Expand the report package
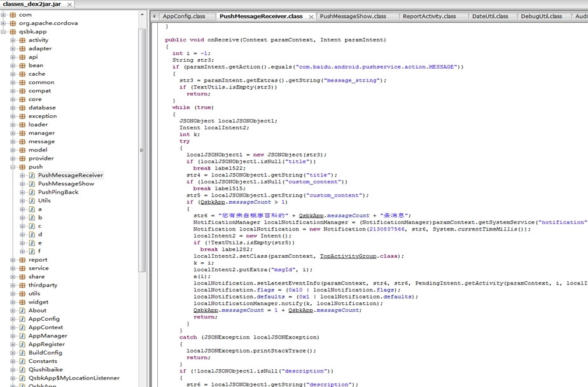Viewport: 588px width, 387px height. pyautogui.click(x=13, y=260)
